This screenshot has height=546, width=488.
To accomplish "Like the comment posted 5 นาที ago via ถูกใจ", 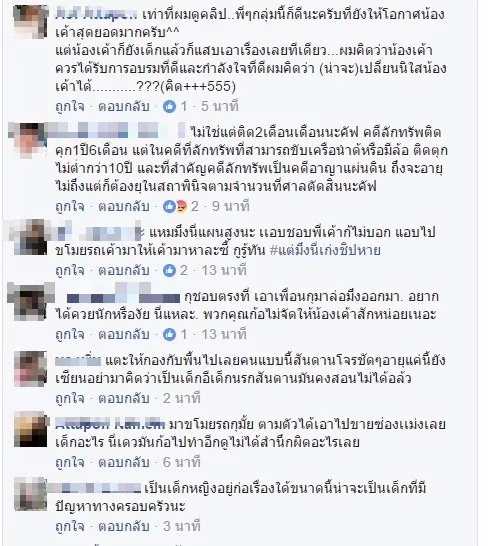I will tap(70, 106).
